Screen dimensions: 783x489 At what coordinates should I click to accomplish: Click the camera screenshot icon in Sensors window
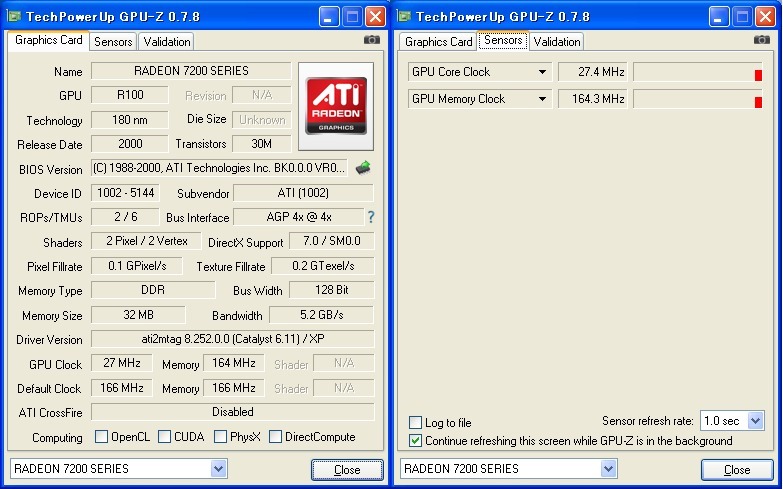point(762,39)
